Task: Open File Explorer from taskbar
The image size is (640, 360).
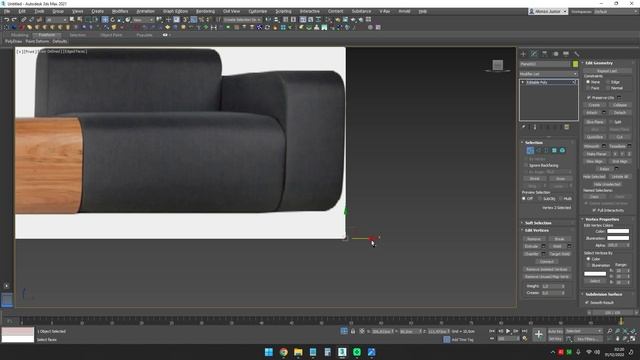Action: [x=298, y=352]
